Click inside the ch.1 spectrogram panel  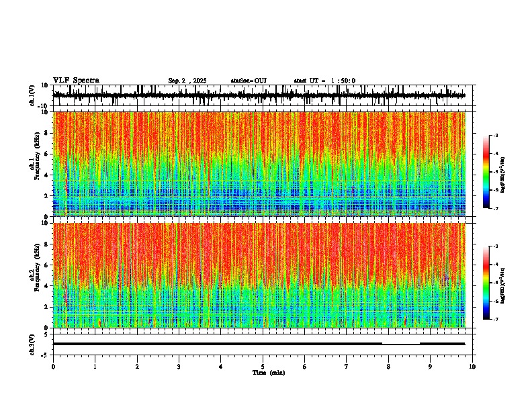(259, 164)
